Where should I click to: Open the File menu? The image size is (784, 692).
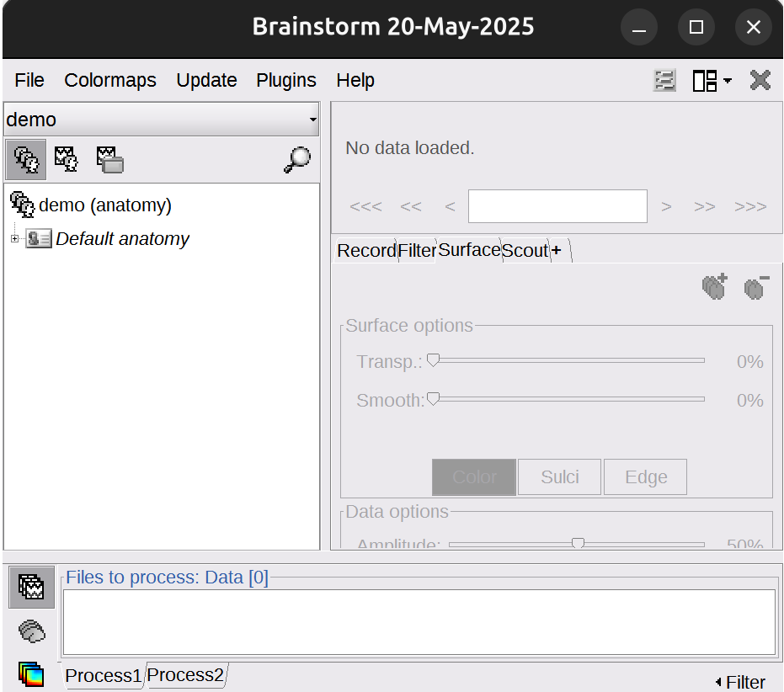pyautogui.click(x=29, y=81)
